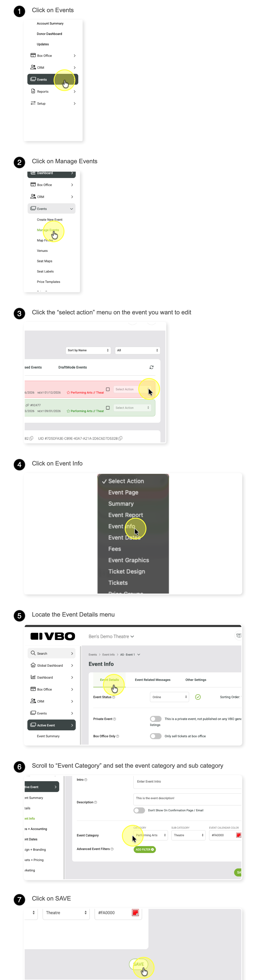Click the green ADD FILTER button
This screenshot has height=980, width=266.
click(x=145, y=849)
